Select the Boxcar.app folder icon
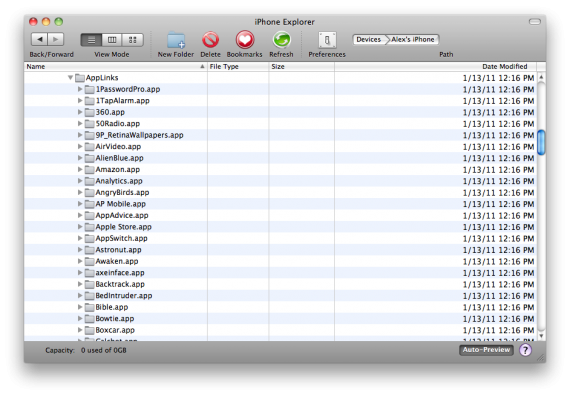 pos(89,330)
